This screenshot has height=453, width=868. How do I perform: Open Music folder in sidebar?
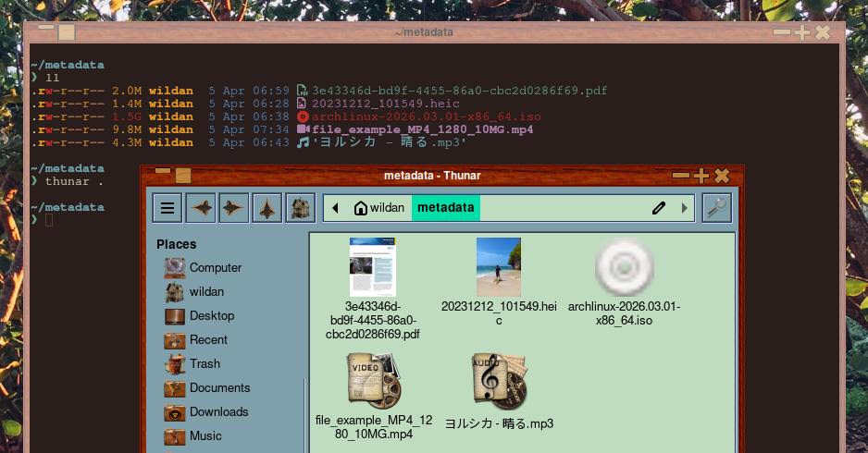[x=205, y=436]
